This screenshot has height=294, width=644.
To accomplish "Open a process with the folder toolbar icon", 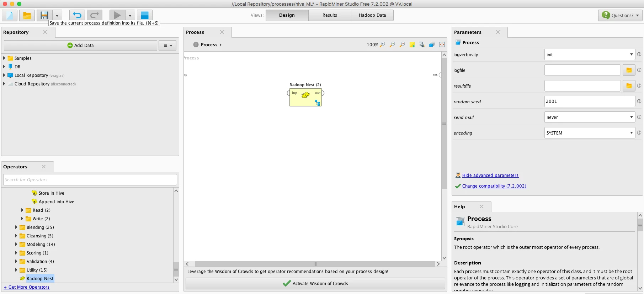I will click(27, 15).
